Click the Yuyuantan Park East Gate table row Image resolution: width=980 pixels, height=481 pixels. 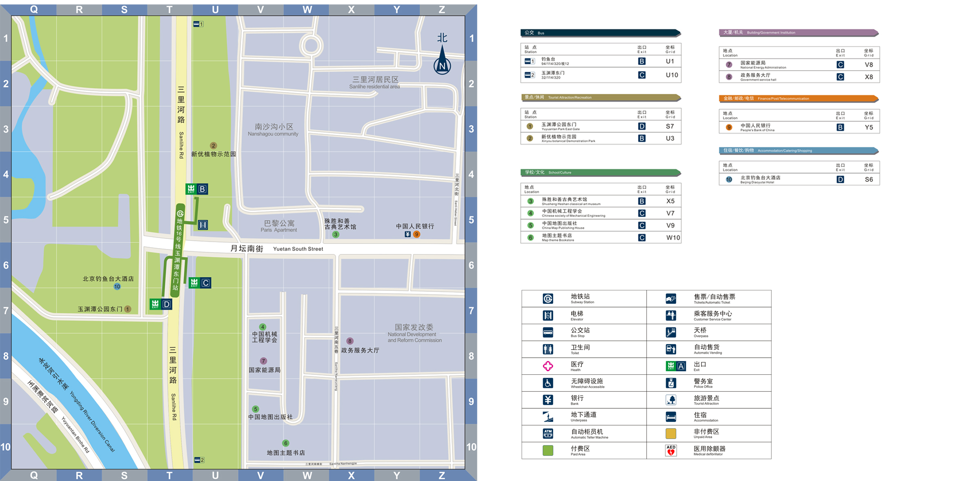[601, 126]
